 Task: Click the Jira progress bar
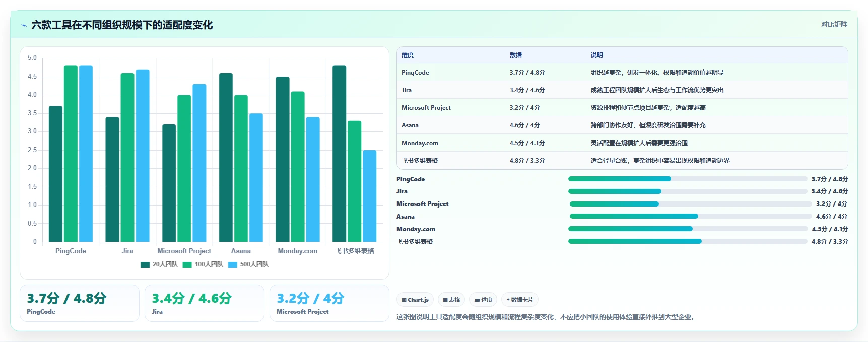tap(688, 191)
